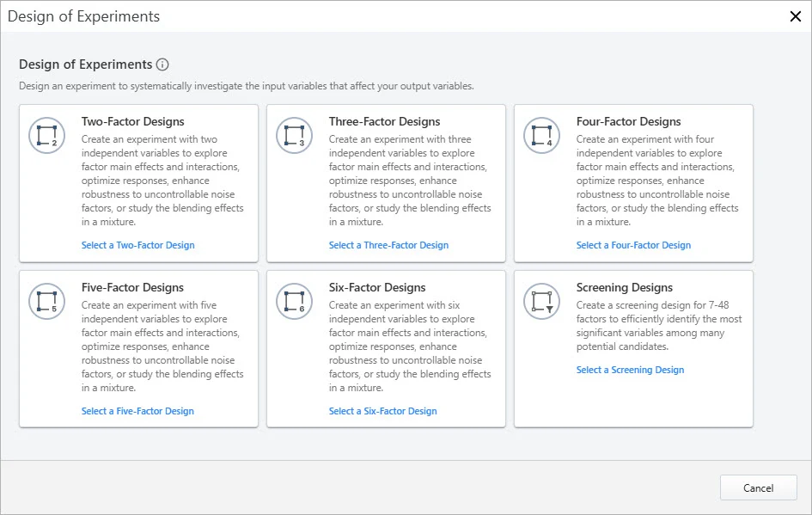
Task: Click the Six-Factor Designs square icon
Action: (294, 301)
